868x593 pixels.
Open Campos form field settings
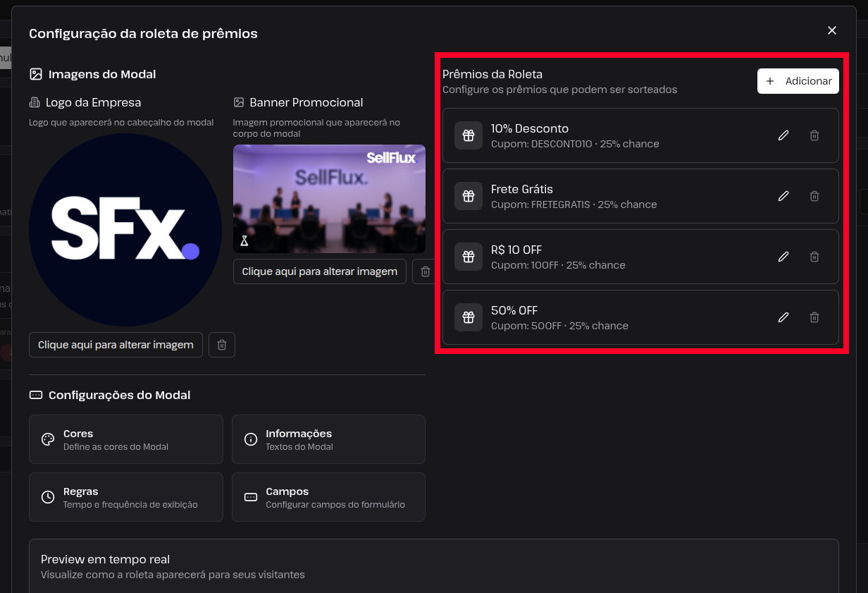[328, 497]
